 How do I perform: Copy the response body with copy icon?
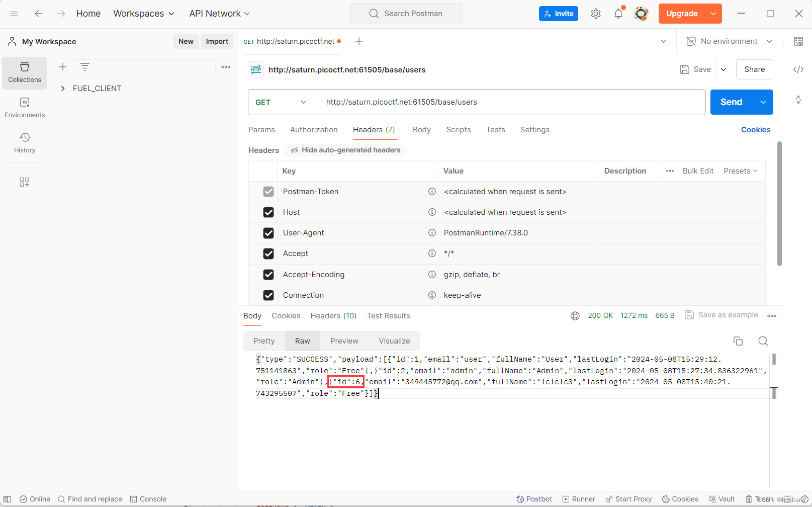coord(738,341)
